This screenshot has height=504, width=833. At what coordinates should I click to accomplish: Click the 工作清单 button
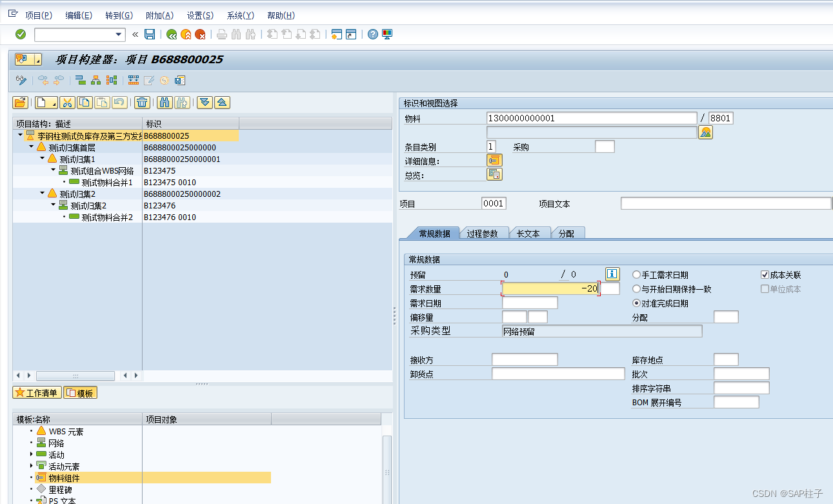[37, 392]
